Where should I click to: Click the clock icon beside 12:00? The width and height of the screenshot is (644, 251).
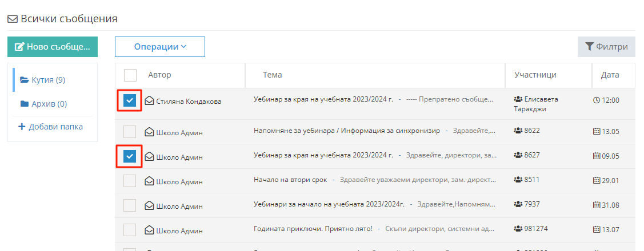click(x=597, y=100)
